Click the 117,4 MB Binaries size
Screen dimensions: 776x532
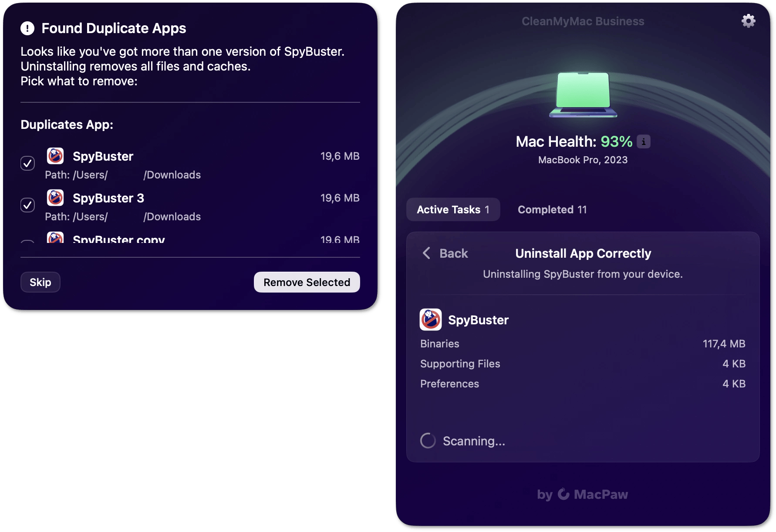tap(724, 343)
